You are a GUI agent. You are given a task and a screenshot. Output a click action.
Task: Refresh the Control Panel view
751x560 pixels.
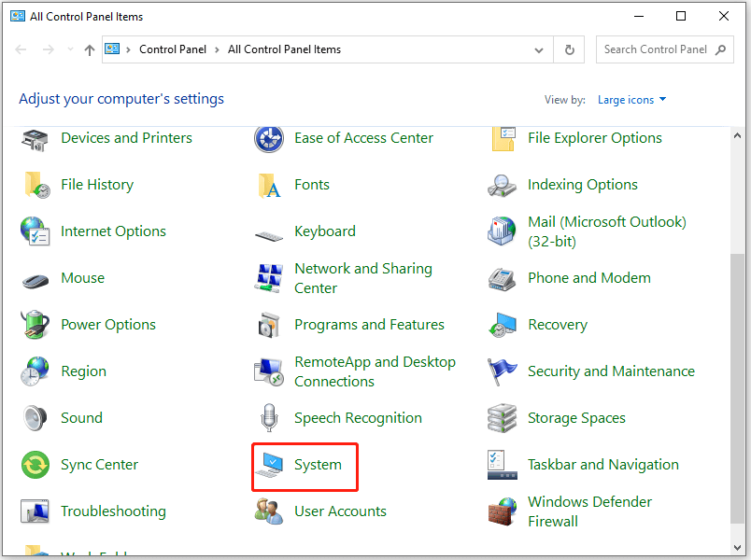coord(569,49)
